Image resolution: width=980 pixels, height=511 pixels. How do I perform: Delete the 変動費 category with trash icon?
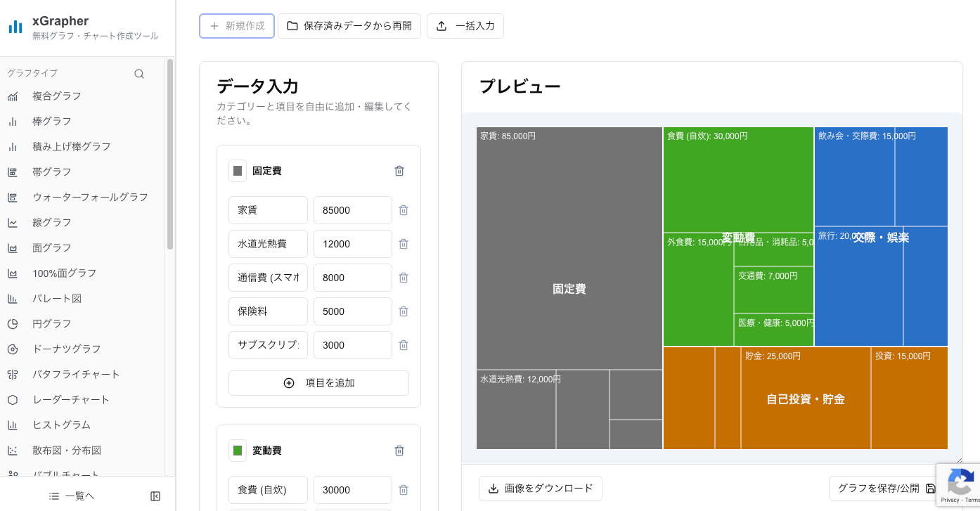[x=399, y=451]
